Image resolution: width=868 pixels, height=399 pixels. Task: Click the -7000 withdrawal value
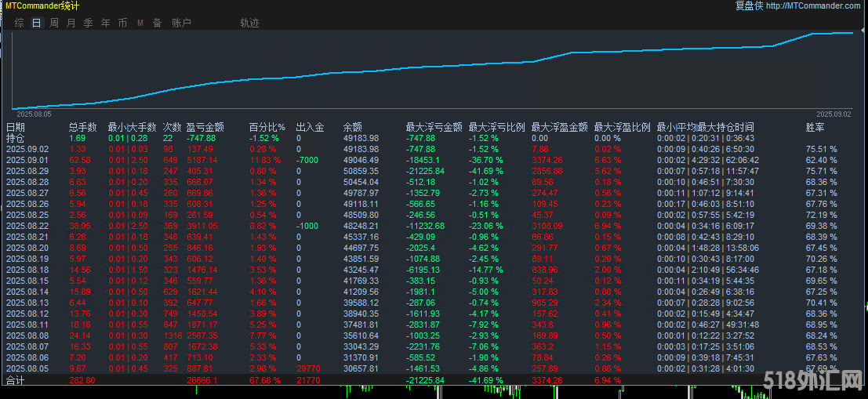tap(306, 161)
